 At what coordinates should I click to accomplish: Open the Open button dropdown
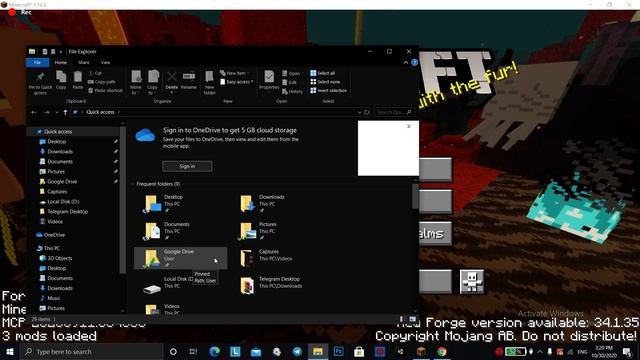tap(292, 73)
